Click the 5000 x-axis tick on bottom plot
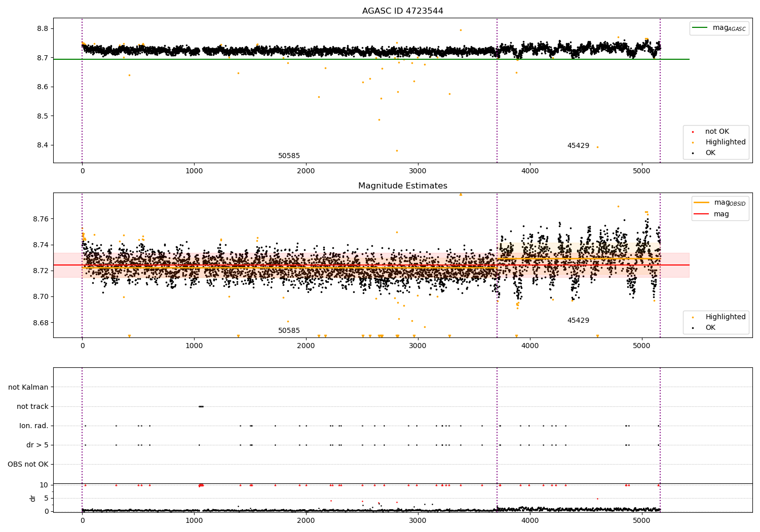This screenshot has width=760, height=532. pyautogui.click(x=642, y=520)
